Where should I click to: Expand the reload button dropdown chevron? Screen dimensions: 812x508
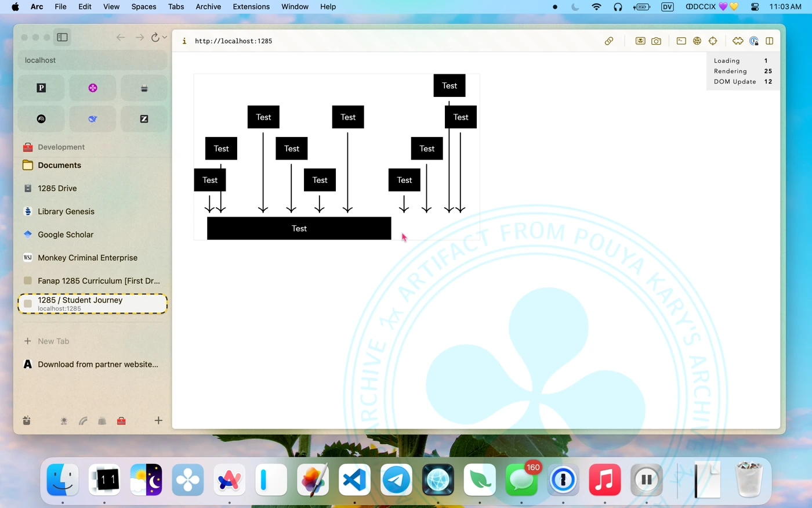165,38
